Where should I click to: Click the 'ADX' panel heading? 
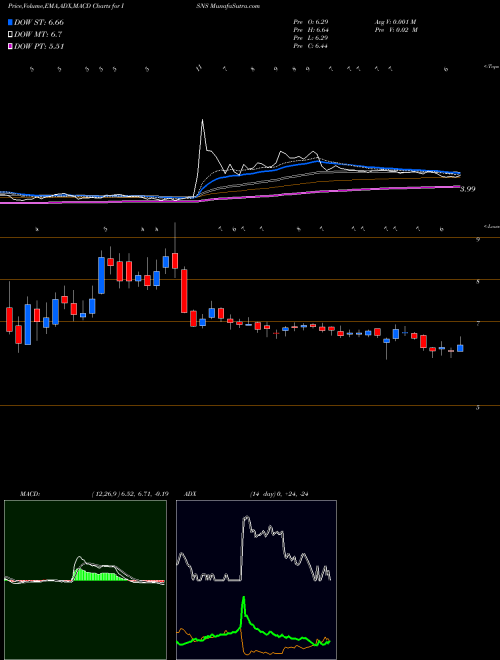[191, 494]
